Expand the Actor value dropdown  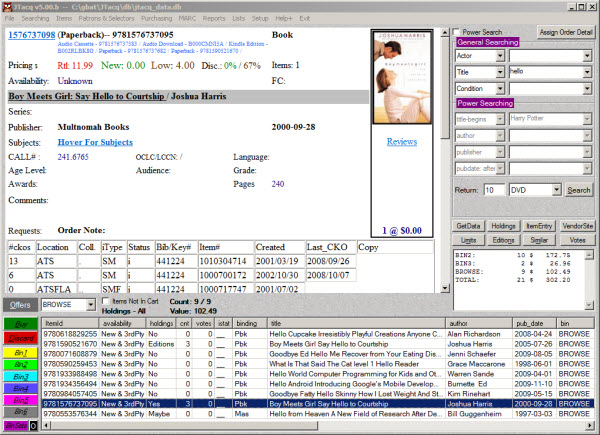(x=587, y=56)
